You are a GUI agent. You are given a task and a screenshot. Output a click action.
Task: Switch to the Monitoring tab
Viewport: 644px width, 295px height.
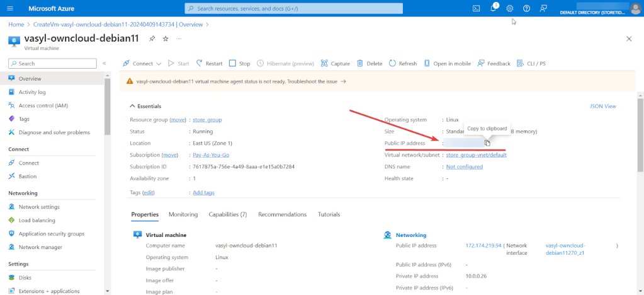pyautogui.click(x=183, y=214)
